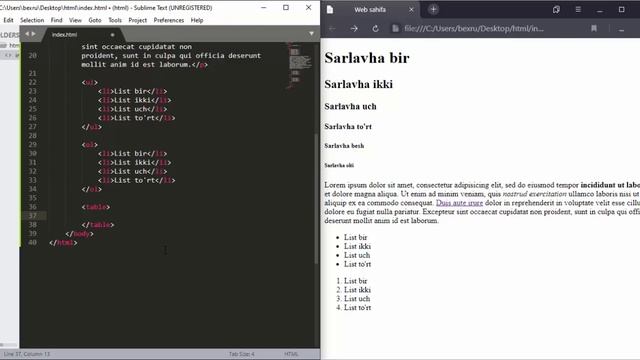
Task: Click Line 37, Column status text
Action: (x=27, y=354)
